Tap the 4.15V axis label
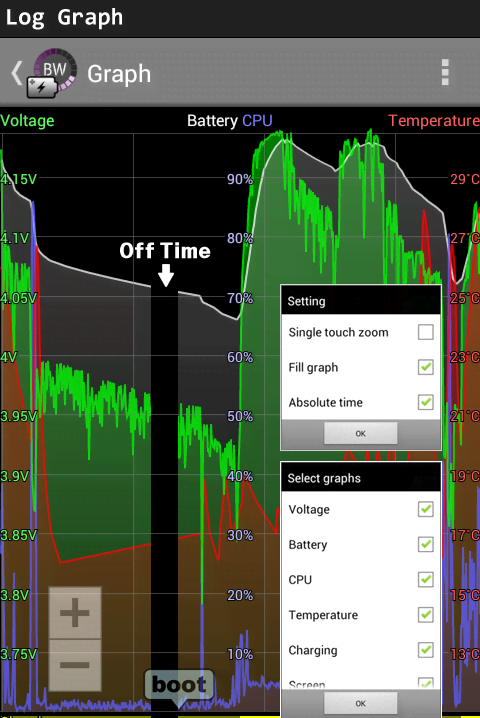This screenshot has height=718, width=480. point(18,179)
